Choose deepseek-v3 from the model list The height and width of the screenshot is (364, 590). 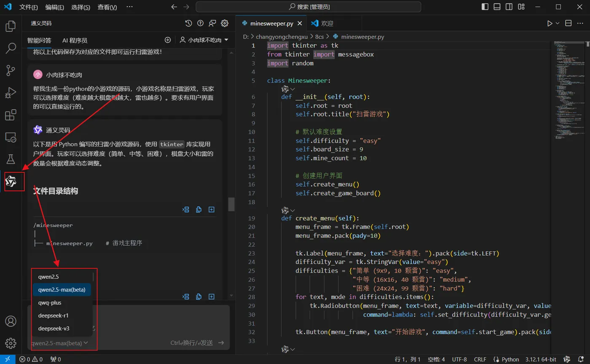pos(62,328)
